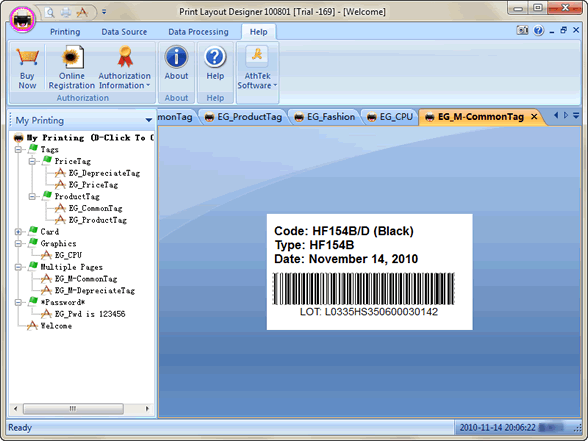
Task: Open My Printing panel dropdown arrow
Action: (148, 120)
